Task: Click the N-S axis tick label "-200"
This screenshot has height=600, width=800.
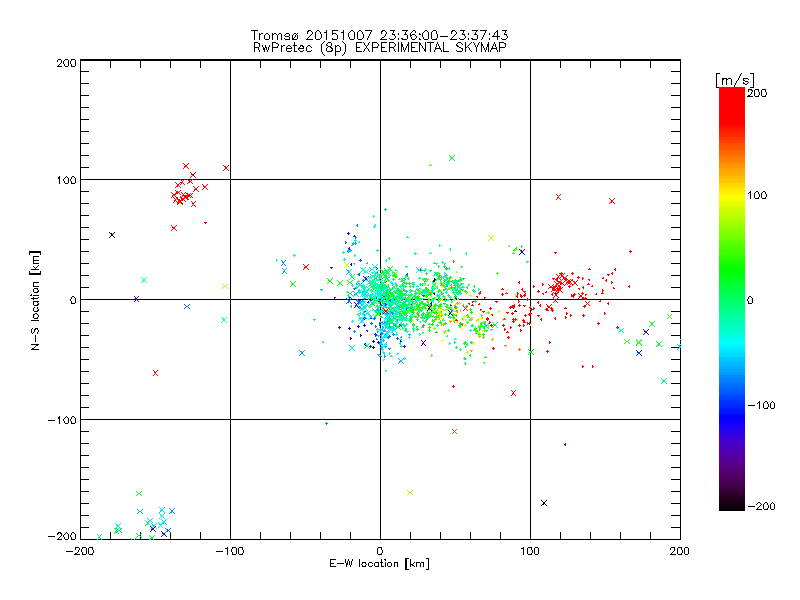Action: point(62,537)
